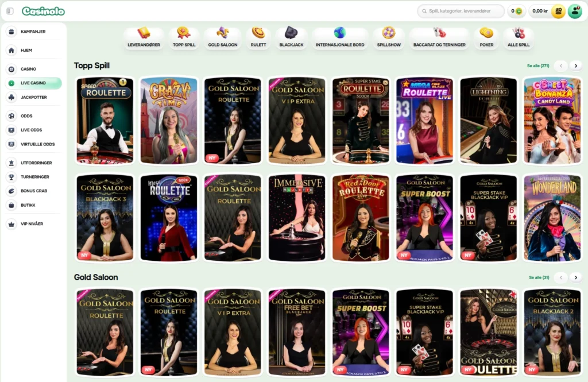Click the 0,00 kr balance display
This screenshot has width=588, height=382.
click(x=540, y=11)
